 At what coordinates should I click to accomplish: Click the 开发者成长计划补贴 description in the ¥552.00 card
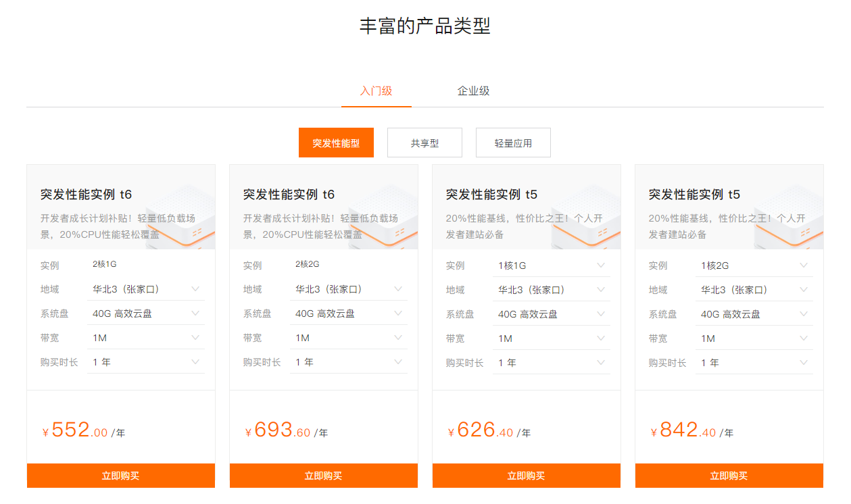118,226
